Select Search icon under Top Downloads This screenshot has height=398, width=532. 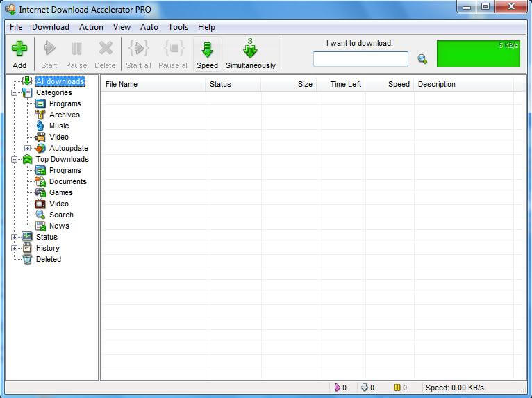(x=40, y=215)
